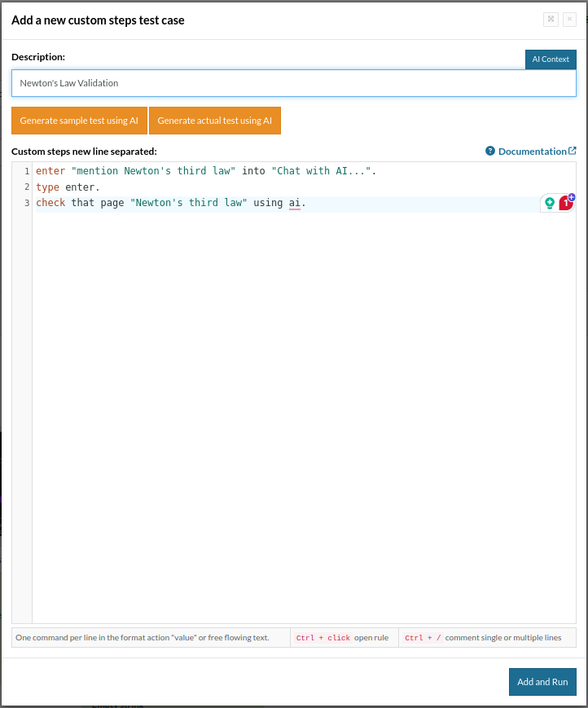Maximize the dialog with the expand icon
588x708 pixels.
click(551, 20)
